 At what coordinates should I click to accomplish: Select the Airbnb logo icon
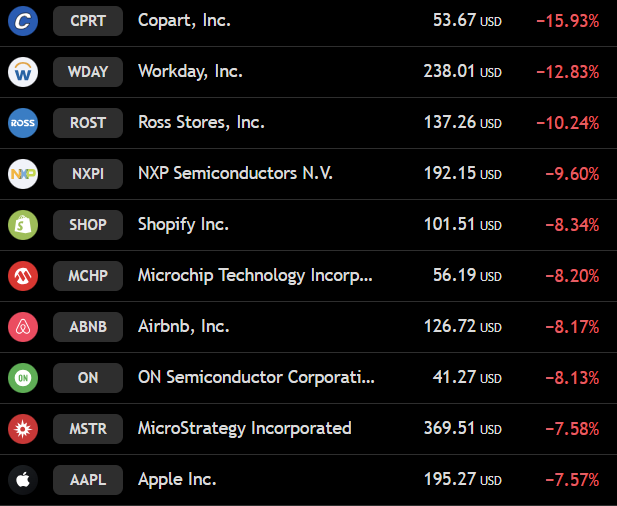click(23, 327)
